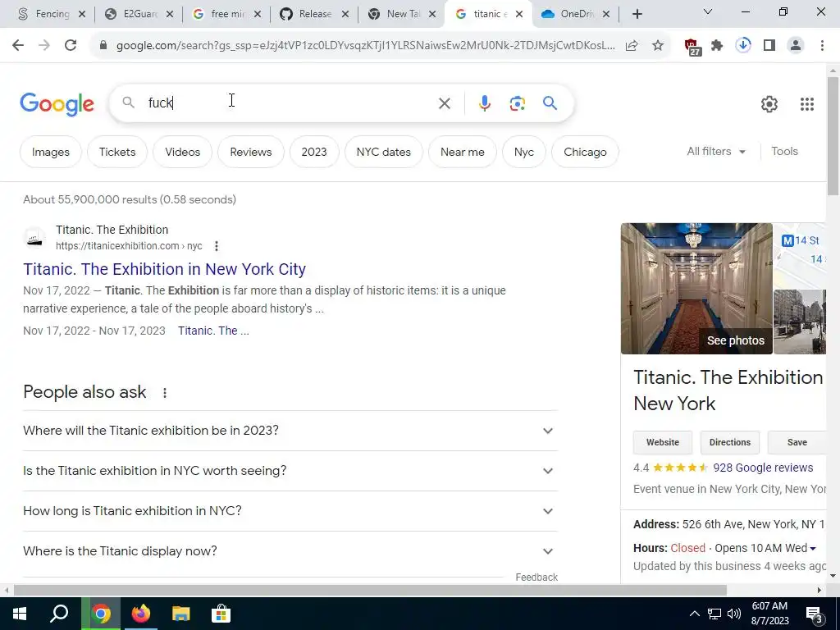The width and height of the screenshot is (840, 630).
Task: Click the Directions button
Action: pyautogui.click(x=729, y=442)
